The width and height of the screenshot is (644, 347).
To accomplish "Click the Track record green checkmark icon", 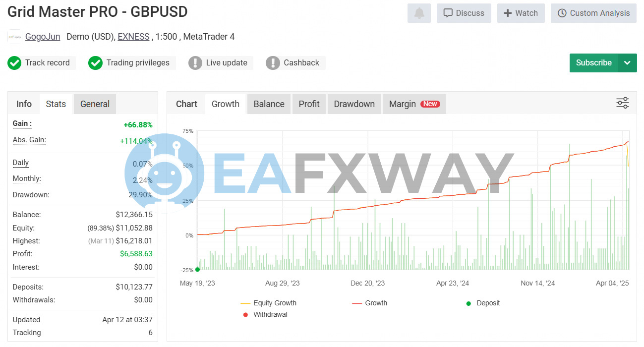I will (x=14, y=63).
